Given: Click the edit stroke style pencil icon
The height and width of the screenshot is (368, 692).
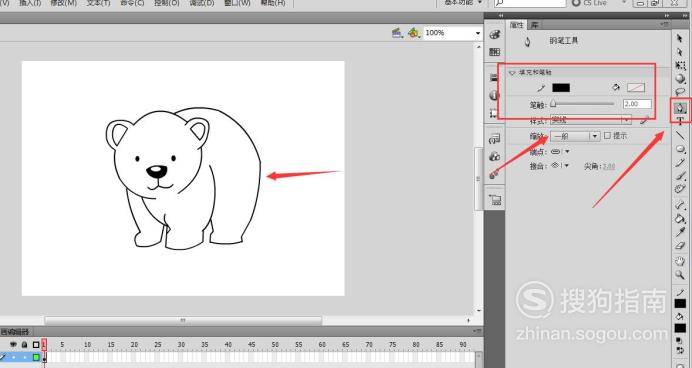Looking at the screenshot, I should pos(645,120).
